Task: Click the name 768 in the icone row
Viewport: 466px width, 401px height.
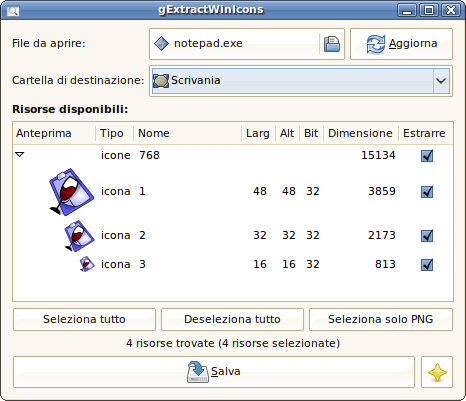Action: coord(149,155)
